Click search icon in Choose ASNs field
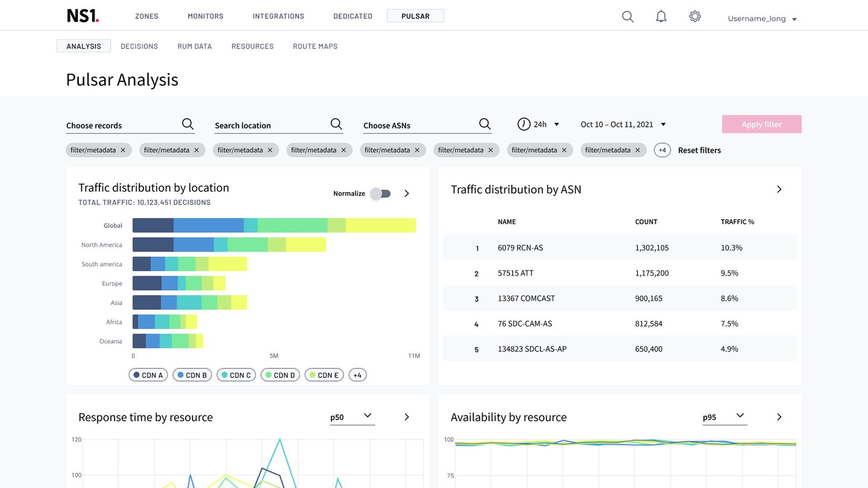This screenshot has width=868, height=488. [x=485, y=124]
